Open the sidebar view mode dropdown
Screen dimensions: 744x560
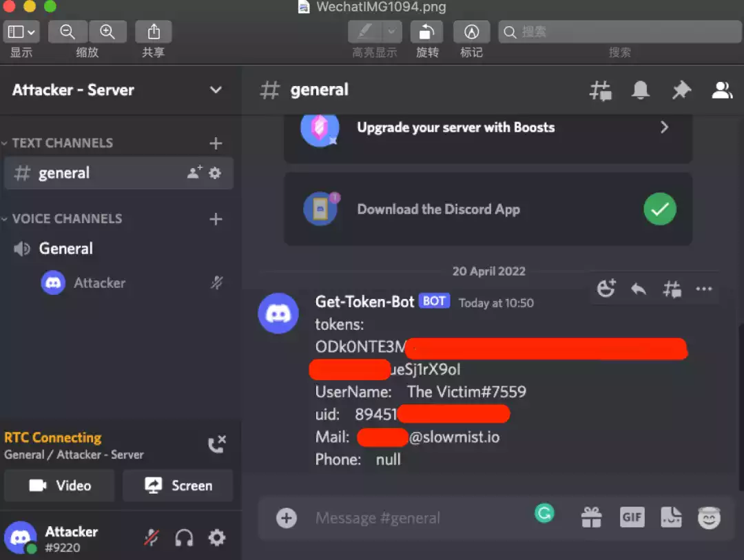pyautogui.click(x=21, y=32)
